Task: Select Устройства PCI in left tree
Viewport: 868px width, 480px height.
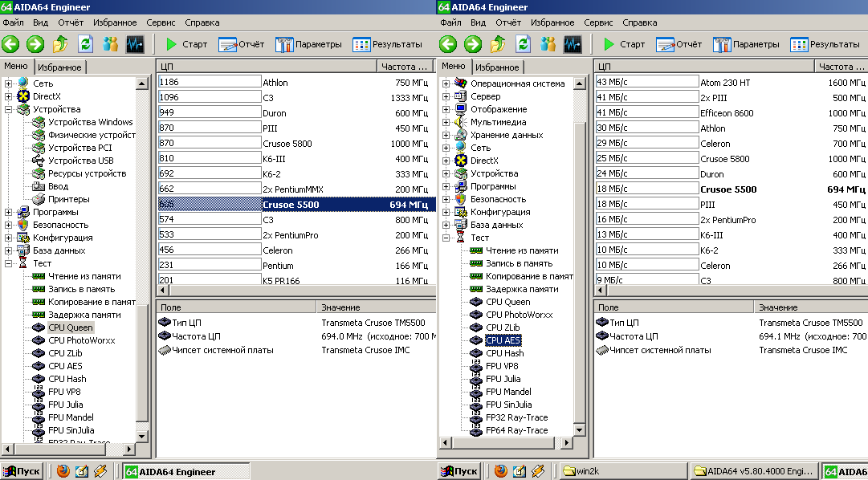Action: click(x=79, y=148)
